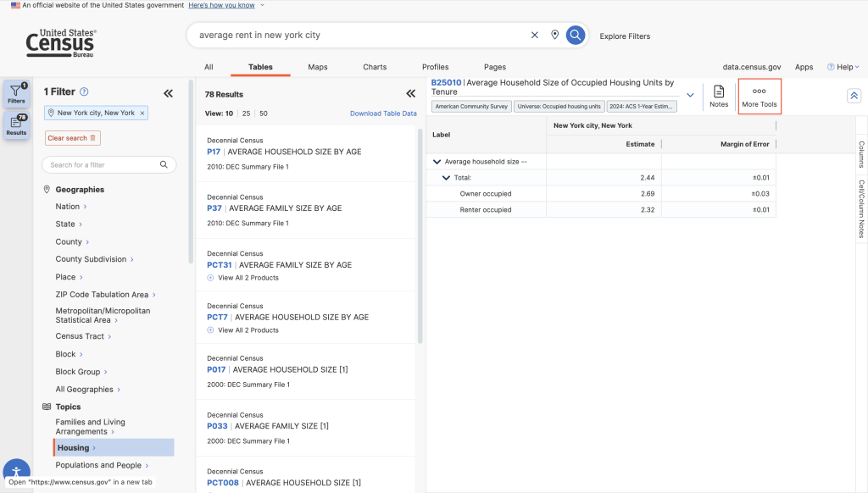Switch to the Maps tab
Image resolution: width=868 pixels, height=493 pixels.
click(x=318, y=67)
